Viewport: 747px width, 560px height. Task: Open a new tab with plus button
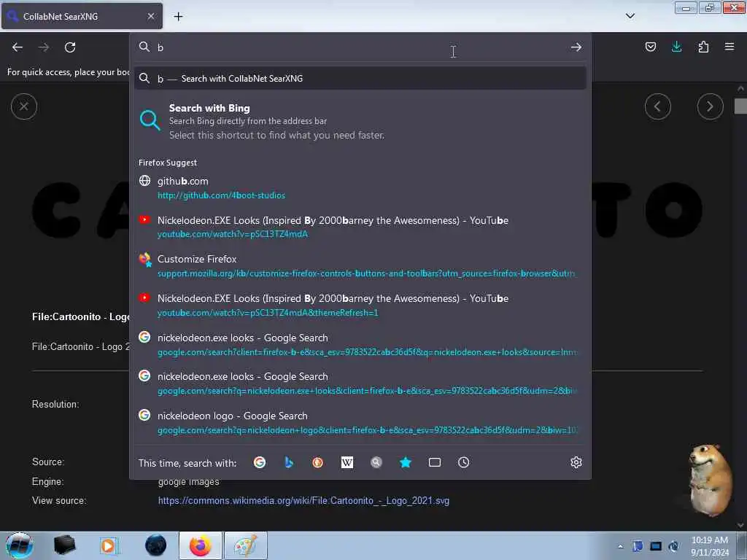[x=178, y=17]
